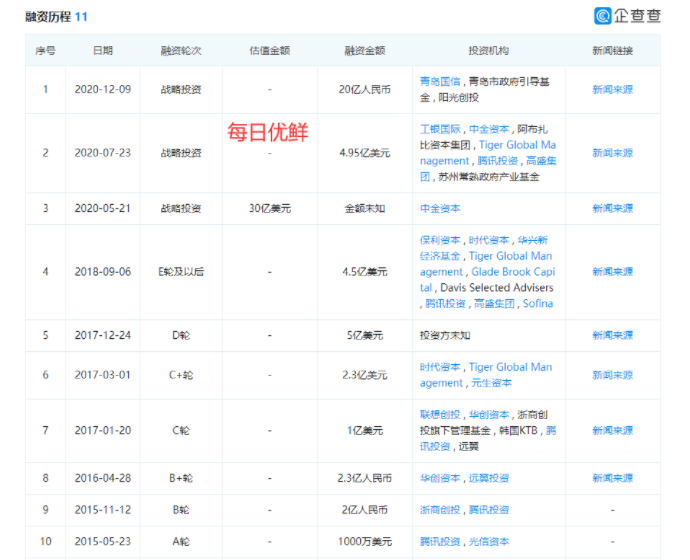690x560 pixels.
Task: Click the 融资金额 column header
Action: pos(365,51)
